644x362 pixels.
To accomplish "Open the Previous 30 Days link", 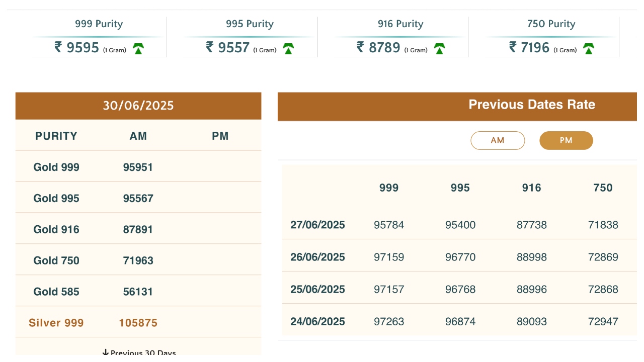I will tap(143, 353).
